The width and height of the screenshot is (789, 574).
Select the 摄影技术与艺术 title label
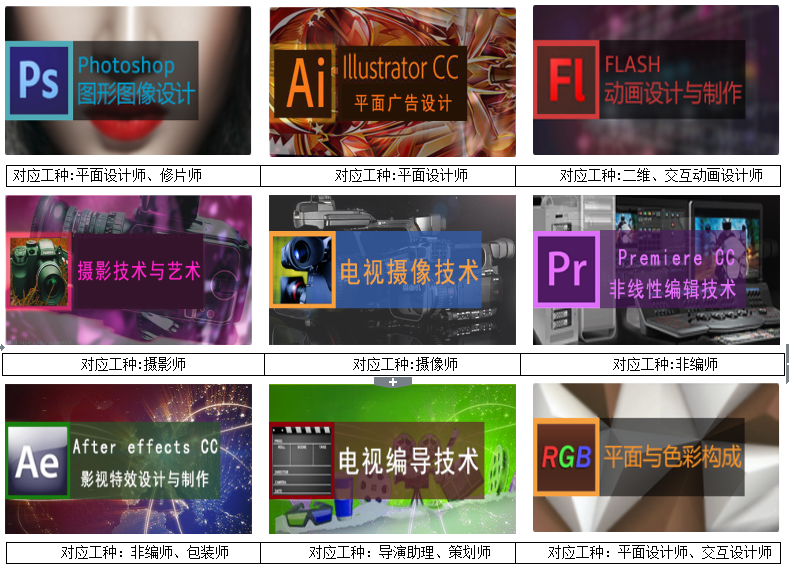pyautogui.click(x=139, y=271)
